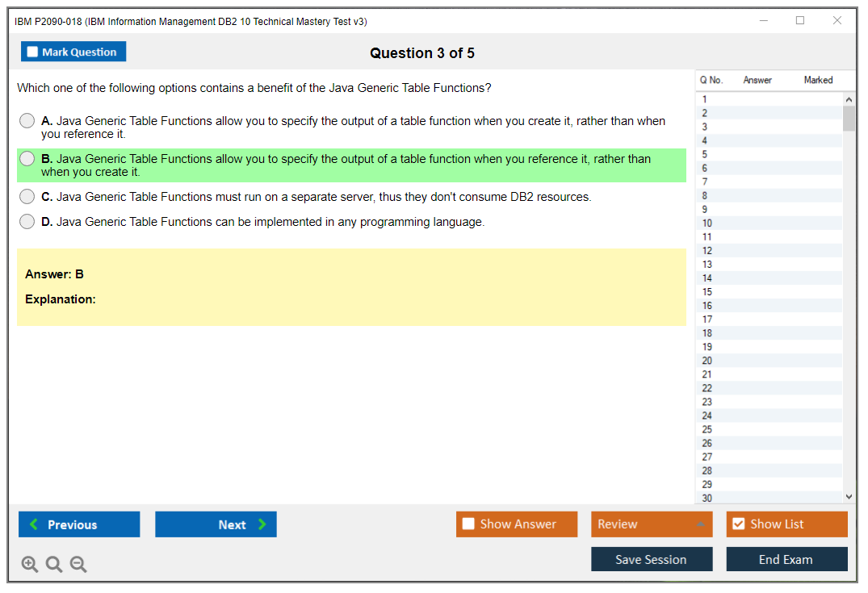Jump to question 12 in the list
Screen dimensions: 868x593
click(x=707, y=251)
